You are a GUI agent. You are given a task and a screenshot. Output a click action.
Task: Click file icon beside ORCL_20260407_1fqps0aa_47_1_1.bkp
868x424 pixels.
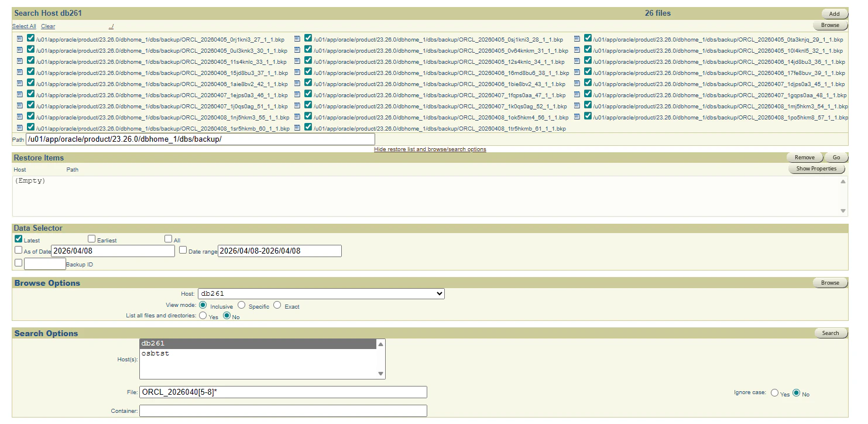pyautogui.click(x=297, y=94)
